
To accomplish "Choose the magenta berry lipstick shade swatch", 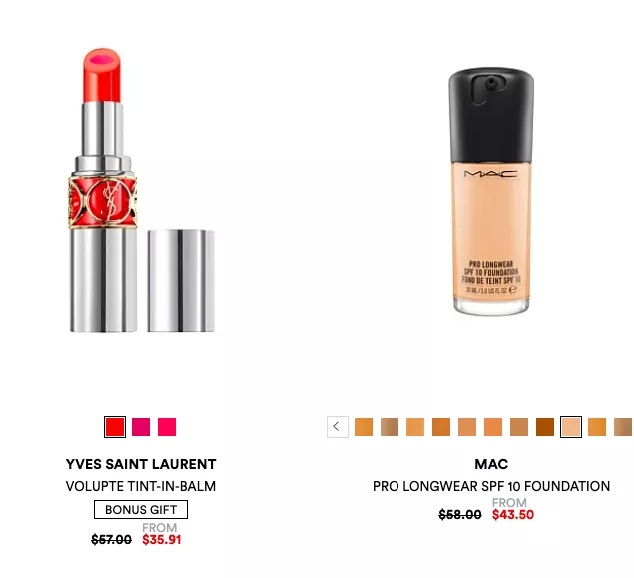I will tap(141, 427).
